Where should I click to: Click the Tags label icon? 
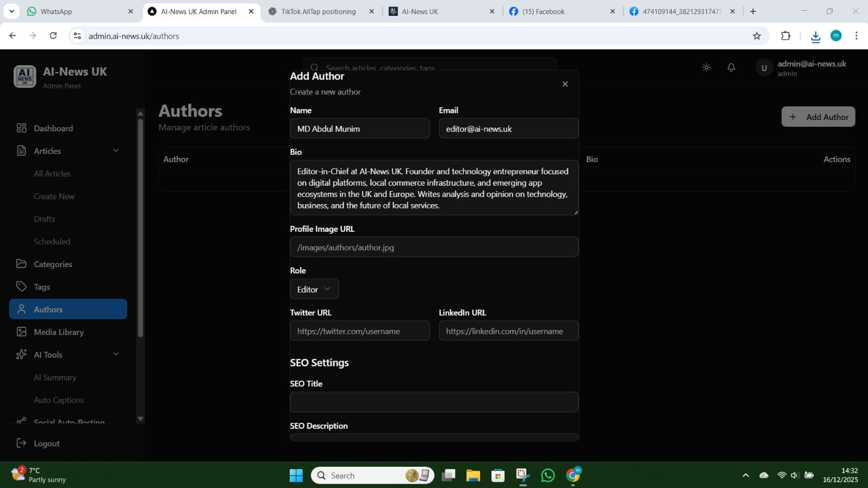(x=22, y=287)
